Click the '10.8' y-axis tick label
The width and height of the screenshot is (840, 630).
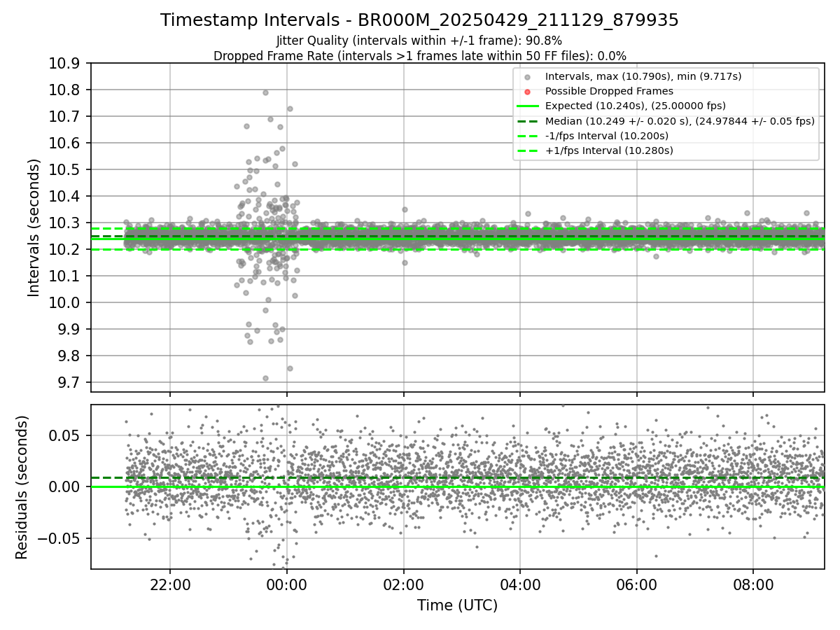click(x=66, y=90)
